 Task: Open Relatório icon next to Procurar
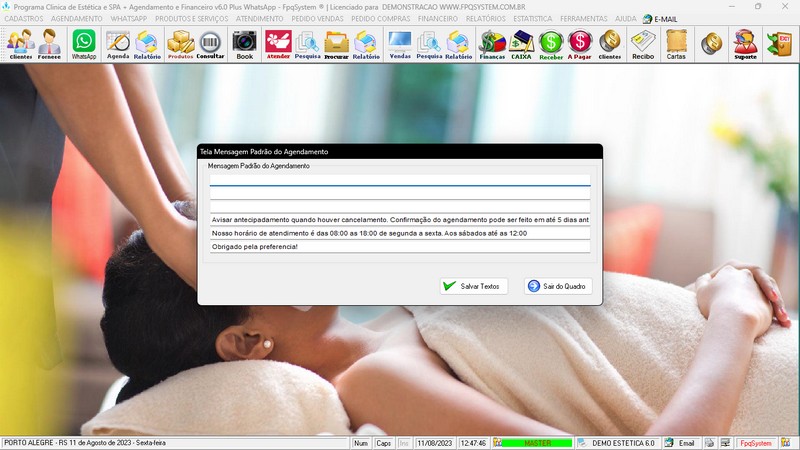[x=366, y=44]
